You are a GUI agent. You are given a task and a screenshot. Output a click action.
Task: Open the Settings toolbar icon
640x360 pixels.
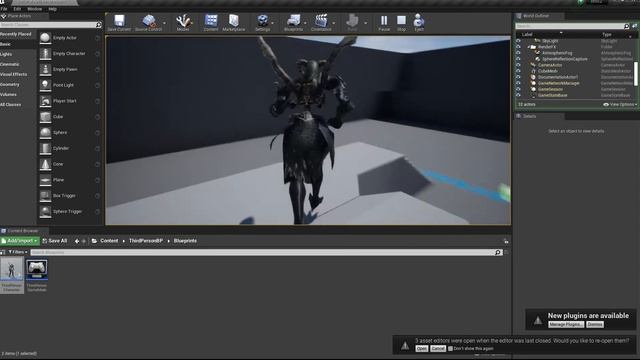click(x=262, y=20)
